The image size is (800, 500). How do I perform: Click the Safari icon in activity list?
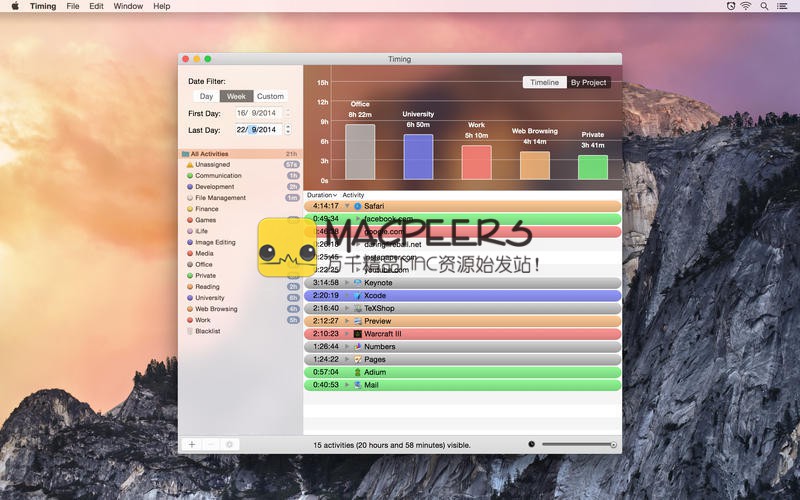[358, 206]
